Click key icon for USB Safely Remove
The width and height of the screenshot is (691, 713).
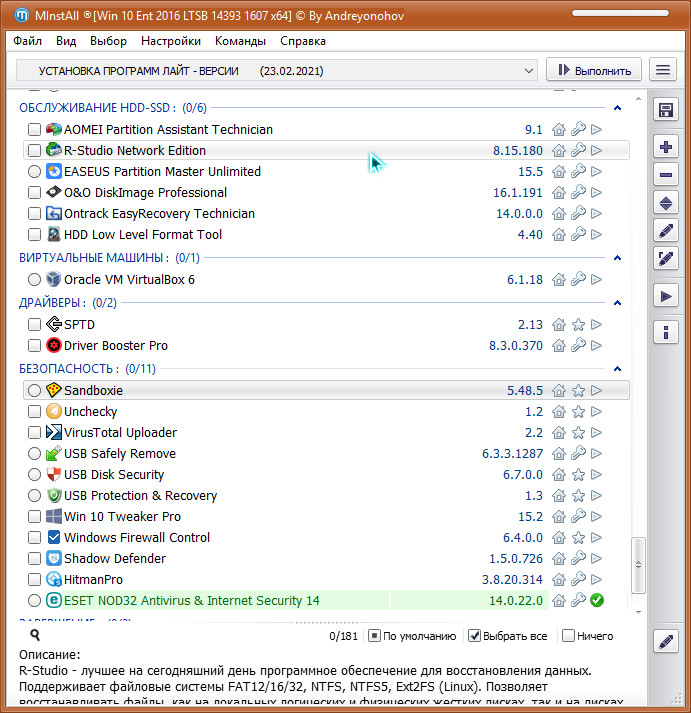click(x=578, y=453)
